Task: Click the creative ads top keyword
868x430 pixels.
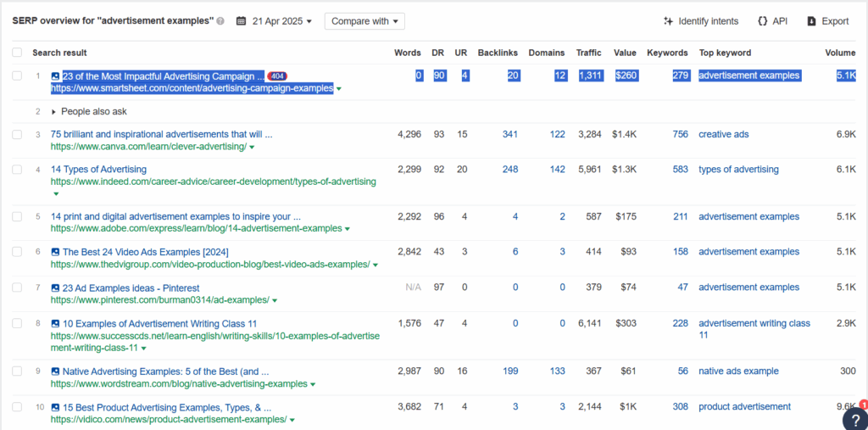Action: click(x=724, y=134)
